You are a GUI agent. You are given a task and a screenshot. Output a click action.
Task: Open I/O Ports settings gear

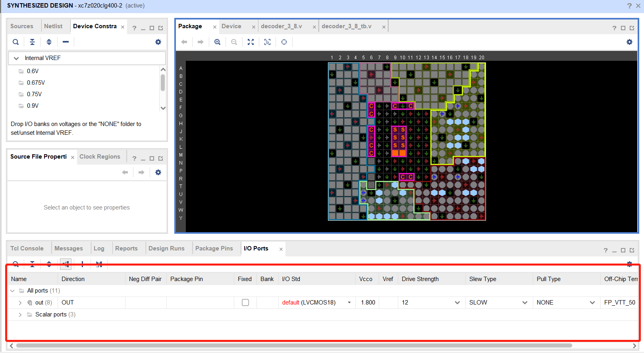click(x=629, y=264)
